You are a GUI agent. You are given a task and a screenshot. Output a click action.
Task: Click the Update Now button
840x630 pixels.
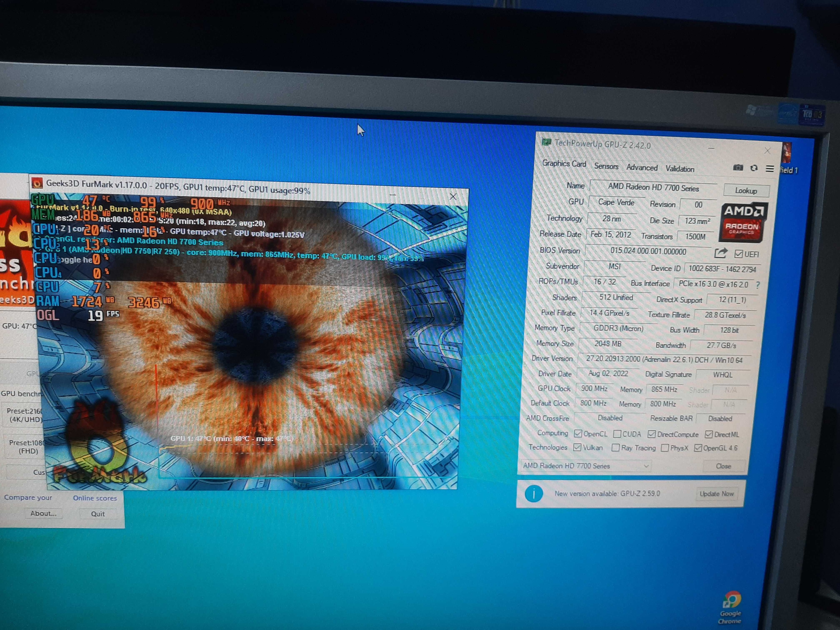point(717,494)
